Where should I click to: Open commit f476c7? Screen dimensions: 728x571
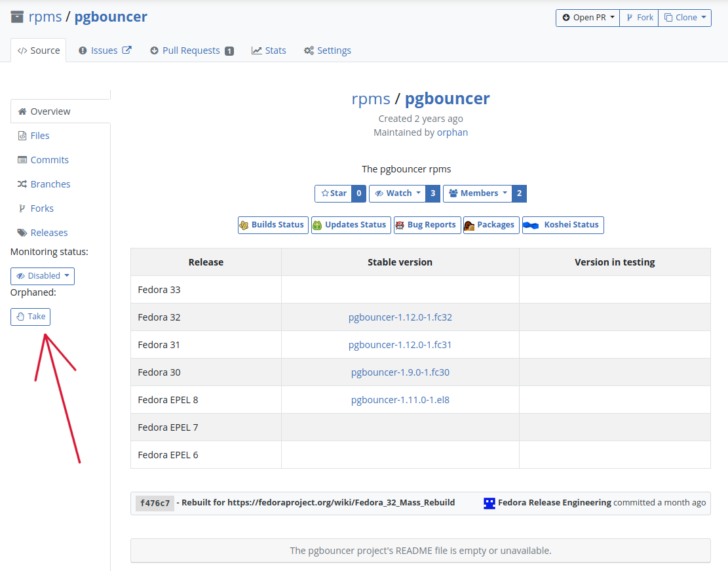[x=155, y=503]
